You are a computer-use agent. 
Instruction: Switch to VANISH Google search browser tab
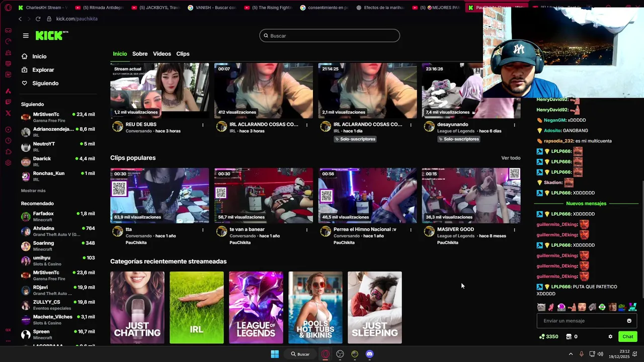[x=211, y=8]
